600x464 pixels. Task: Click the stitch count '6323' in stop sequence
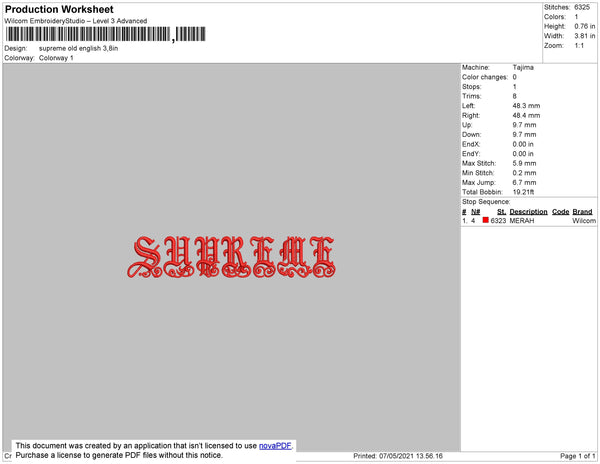498,221
